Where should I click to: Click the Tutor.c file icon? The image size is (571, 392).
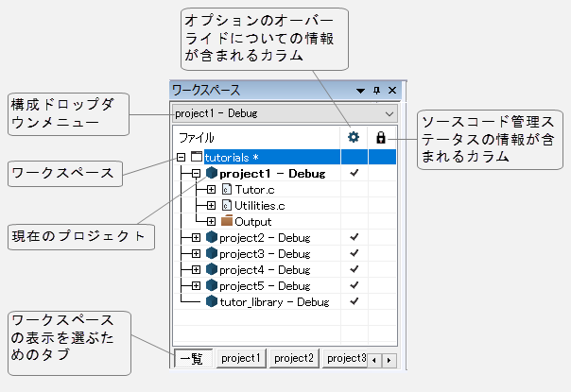227,189
